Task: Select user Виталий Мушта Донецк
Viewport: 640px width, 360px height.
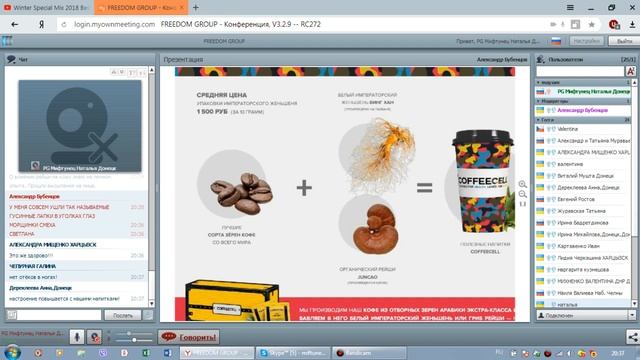Action: (583, 176)
